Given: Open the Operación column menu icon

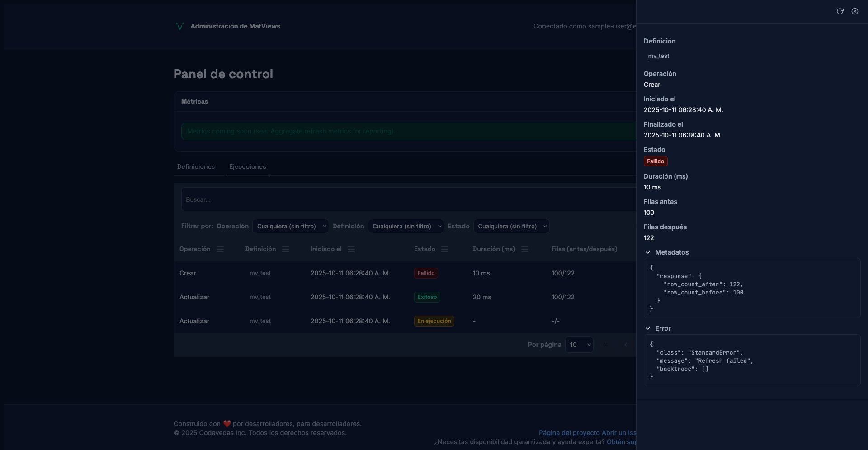Looking at the screenshot, I should 220,249.
